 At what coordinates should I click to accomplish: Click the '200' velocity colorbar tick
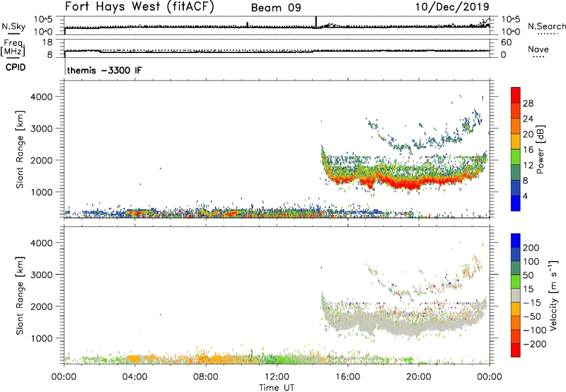[531, 248]
